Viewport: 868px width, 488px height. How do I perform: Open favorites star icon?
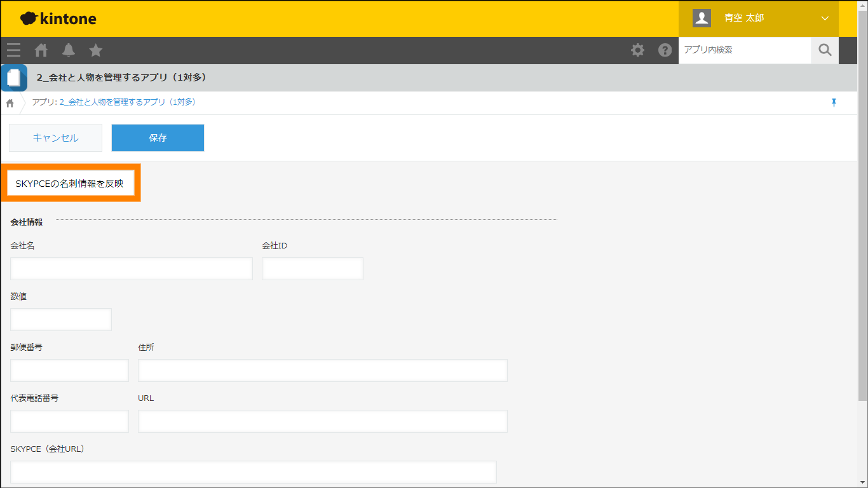pos(95,50)
